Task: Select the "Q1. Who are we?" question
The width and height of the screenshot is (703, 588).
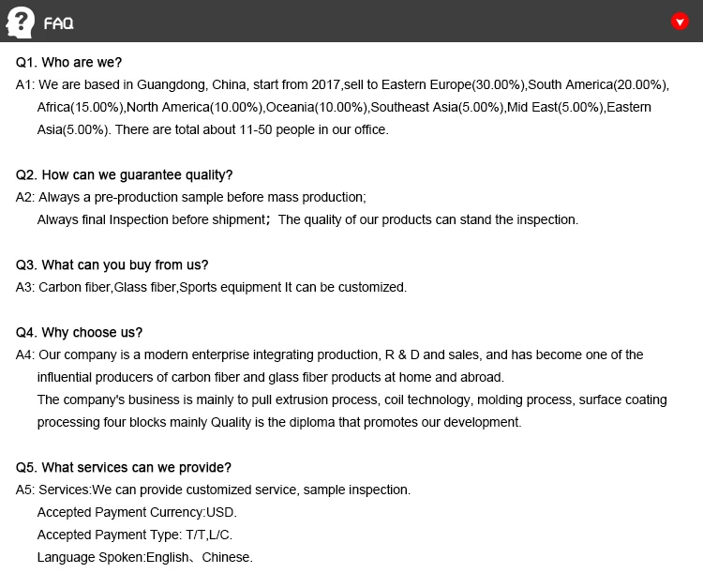Action: [x=69, y=63]
